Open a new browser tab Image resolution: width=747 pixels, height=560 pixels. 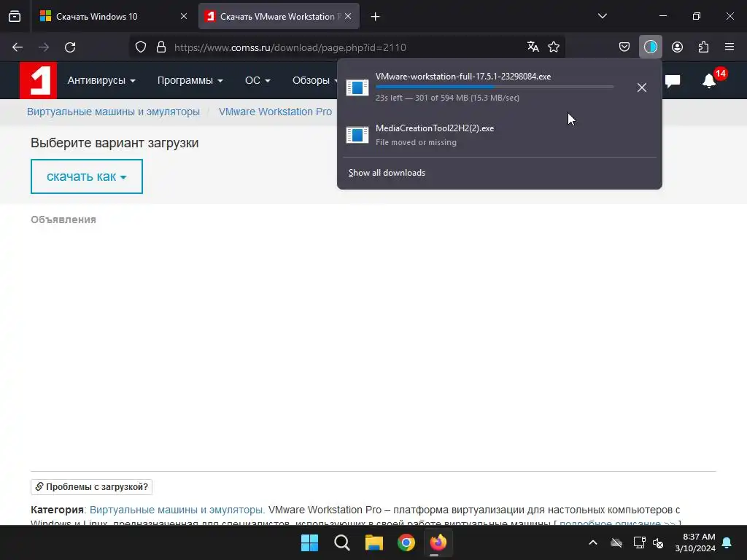point(376,17)
